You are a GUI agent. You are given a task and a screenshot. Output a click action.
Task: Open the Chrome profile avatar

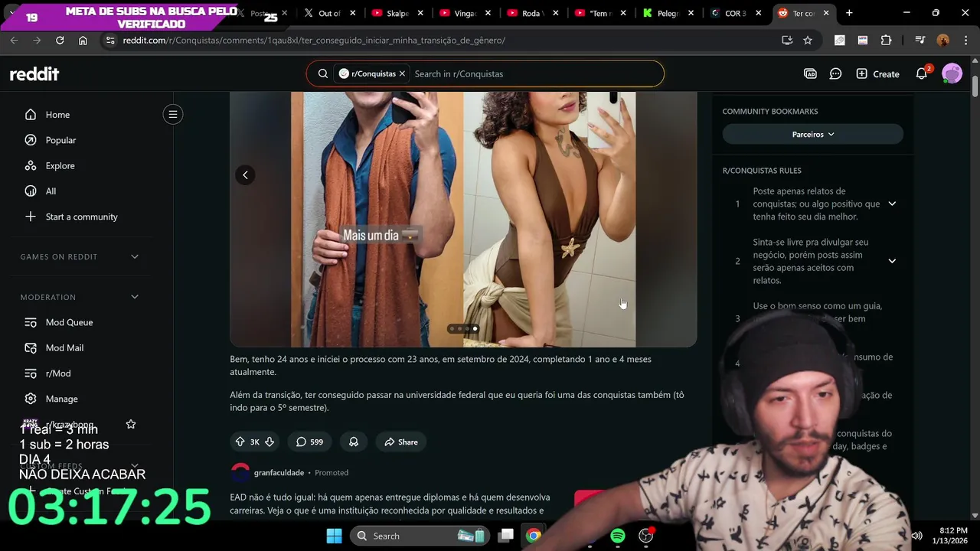pos(943,41)
